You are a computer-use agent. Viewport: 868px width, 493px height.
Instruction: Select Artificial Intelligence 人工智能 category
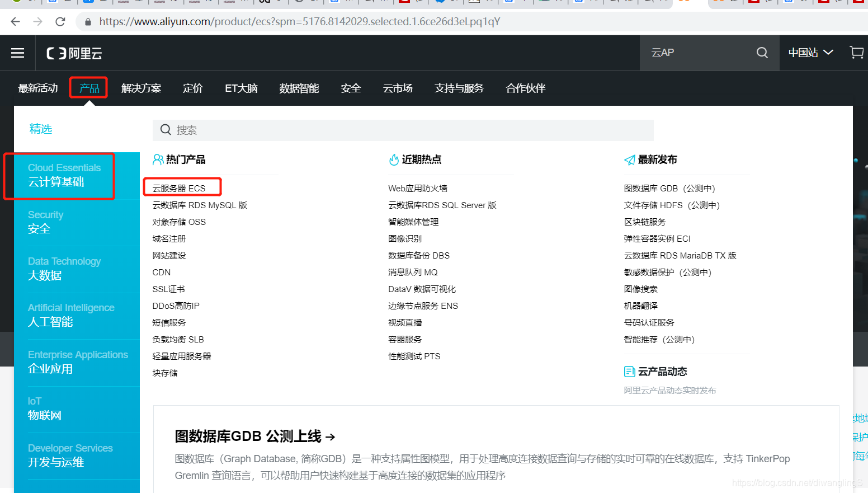(77, 316)
